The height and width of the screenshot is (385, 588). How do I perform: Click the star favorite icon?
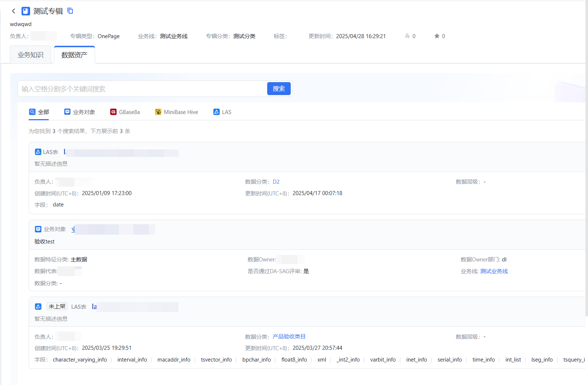tap(437, 36)
